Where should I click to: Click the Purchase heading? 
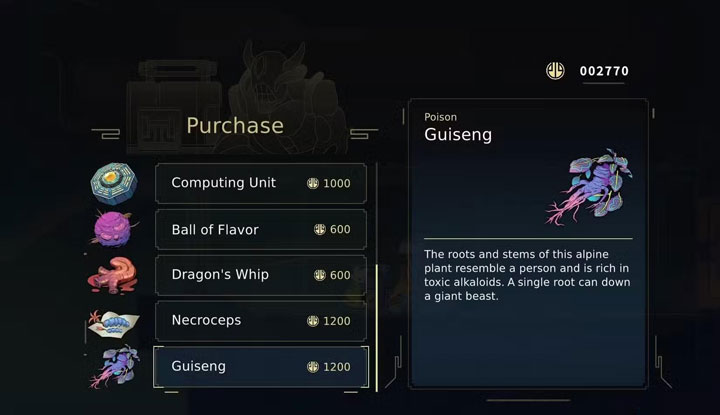coord(235,125)
